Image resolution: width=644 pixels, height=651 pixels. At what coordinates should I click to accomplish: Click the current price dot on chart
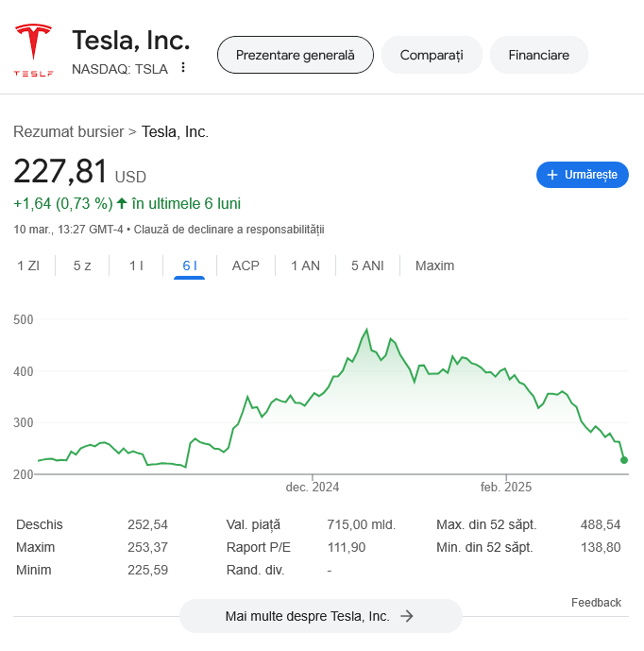pyautogui.click(x=624, y=460)
